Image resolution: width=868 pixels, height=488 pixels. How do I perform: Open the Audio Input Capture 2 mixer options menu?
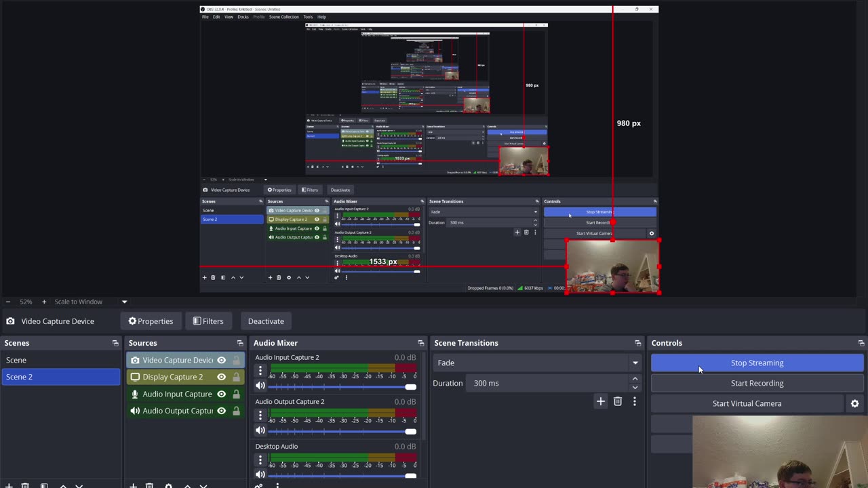(x=260, y=371)
